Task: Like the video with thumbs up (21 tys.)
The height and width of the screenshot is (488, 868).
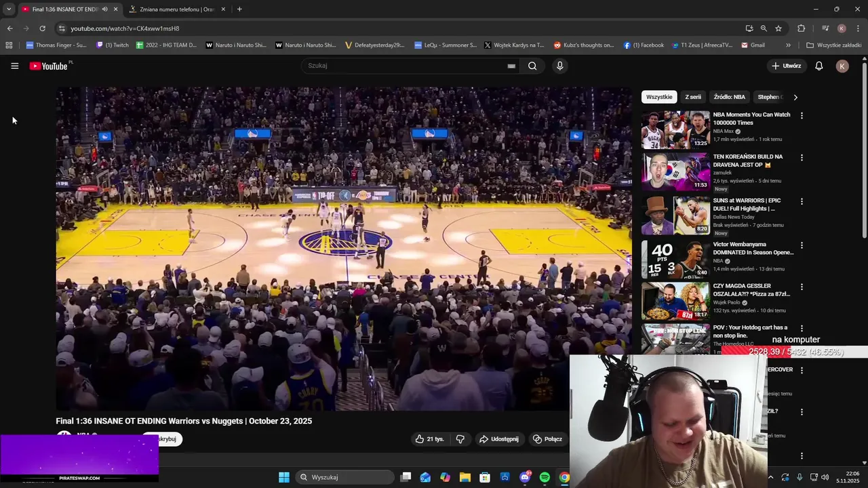Action: point(429,439)
